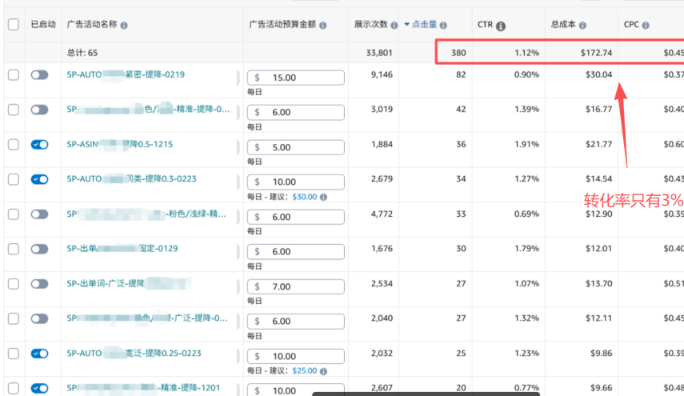
Task: Edit budget field for SP-AUTO 宽泛-提降0.25-0223
Action: pyautogui.click(x=296, y=356)
